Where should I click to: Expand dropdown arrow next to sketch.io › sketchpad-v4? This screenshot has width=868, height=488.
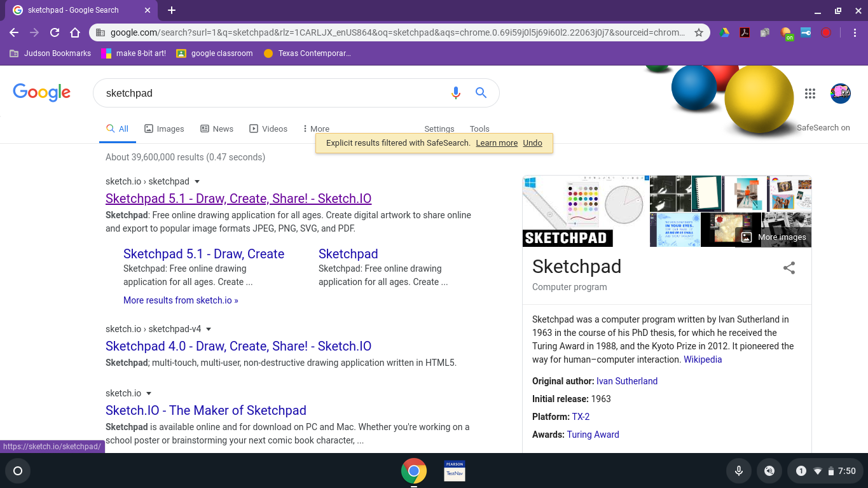(x=209, y=329)
